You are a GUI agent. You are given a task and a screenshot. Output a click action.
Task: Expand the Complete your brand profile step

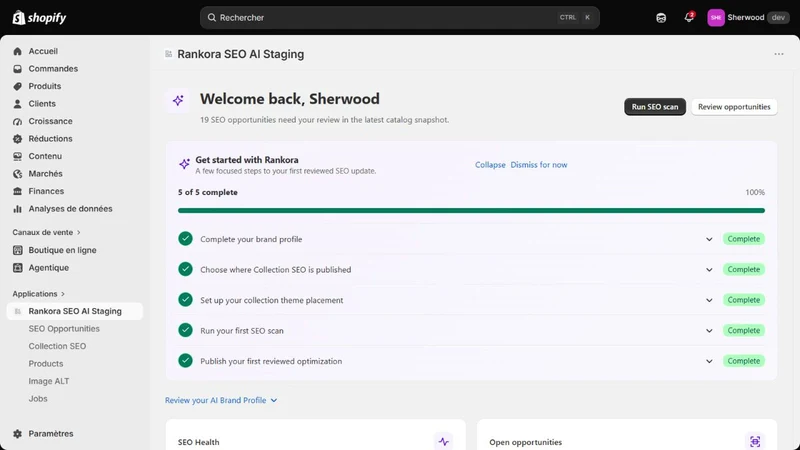(709, 239)
